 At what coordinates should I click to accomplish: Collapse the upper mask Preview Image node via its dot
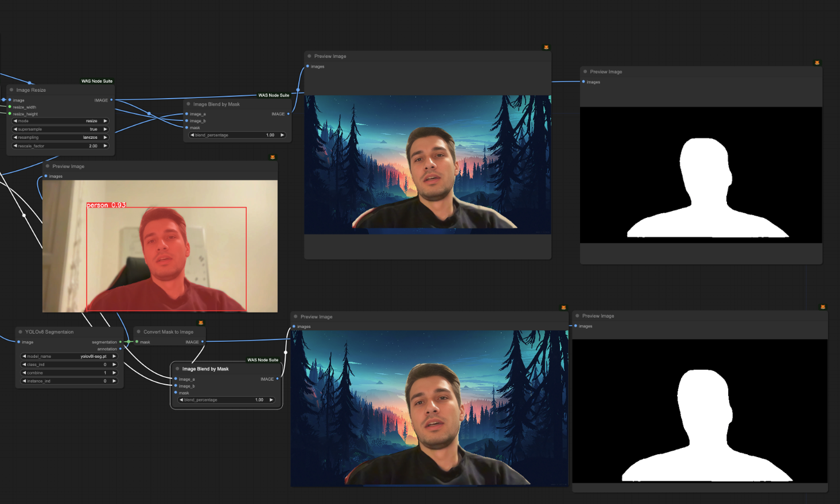click(x=585, y=72)
